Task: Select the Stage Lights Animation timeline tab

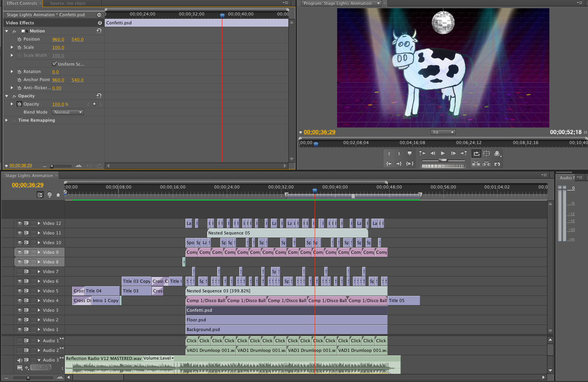Action: click(29, 175)
